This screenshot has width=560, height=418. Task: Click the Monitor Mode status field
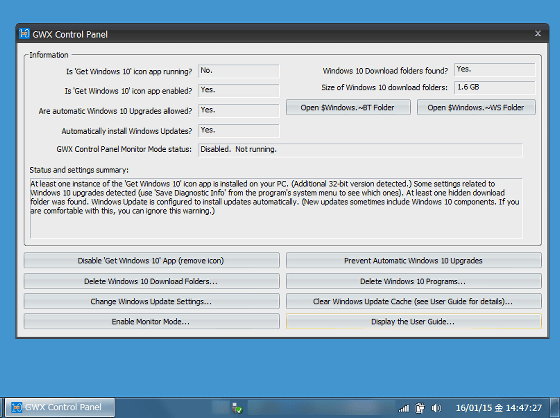(x=360, y=150)
